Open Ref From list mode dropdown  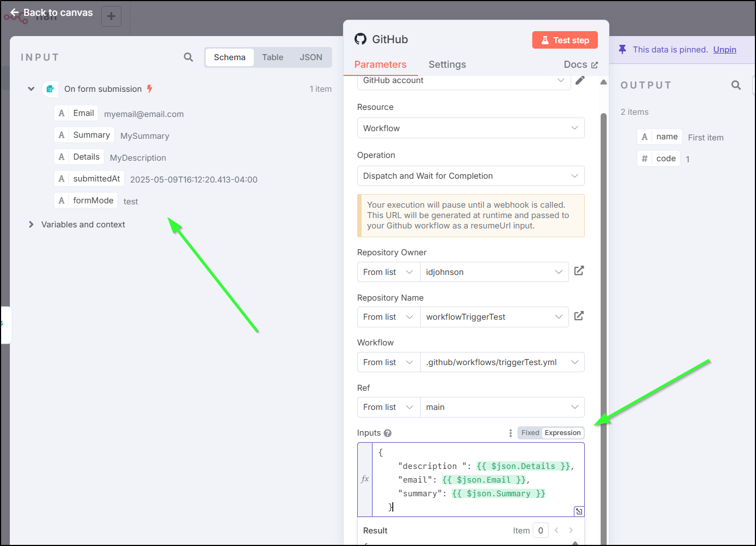tap(388, 407)
